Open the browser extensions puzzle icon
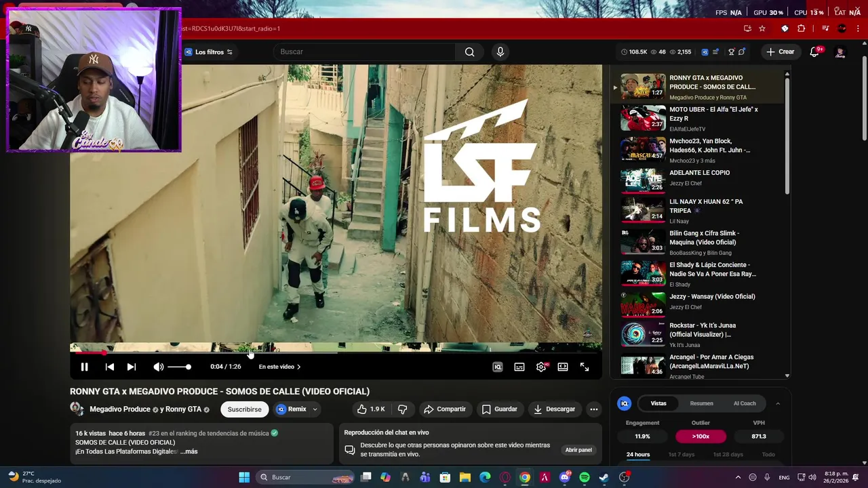 [x=801, y=28]
